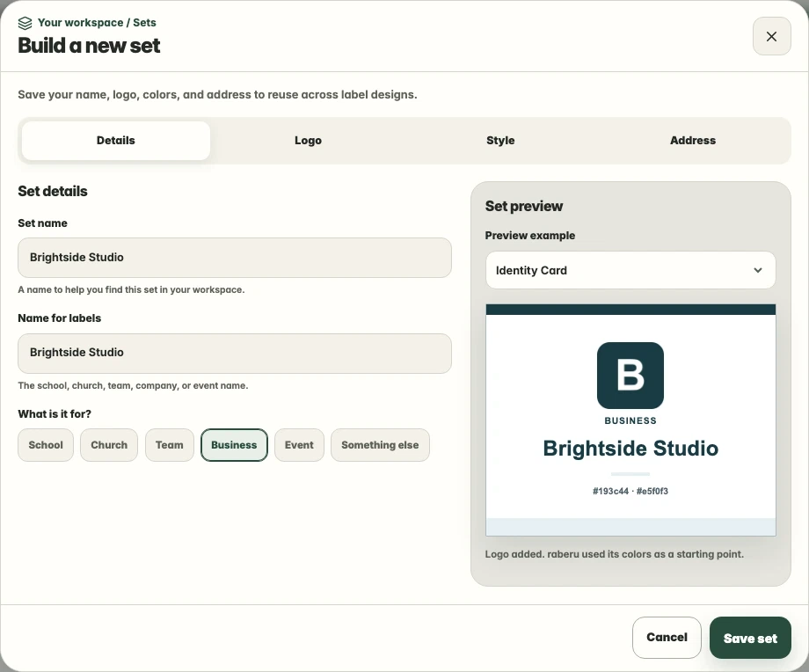Select the Church purpose chip
The image size is (809, 672).
109,445
